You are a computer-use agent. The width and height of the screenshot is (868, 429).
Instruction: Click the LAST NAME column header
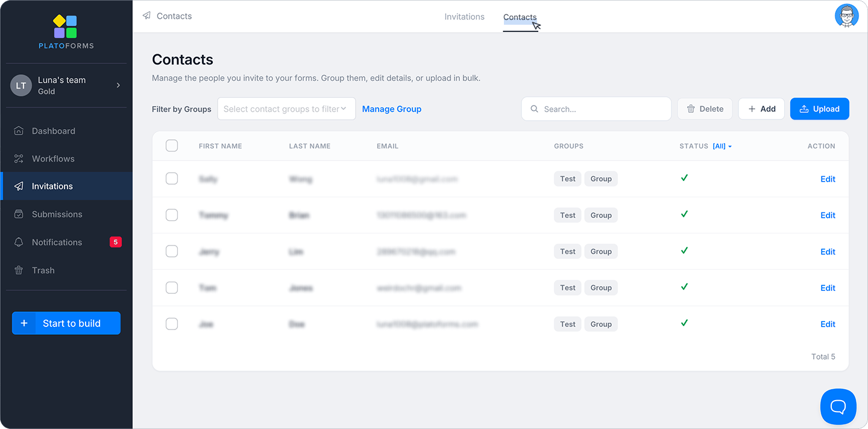tap(310, 146)
